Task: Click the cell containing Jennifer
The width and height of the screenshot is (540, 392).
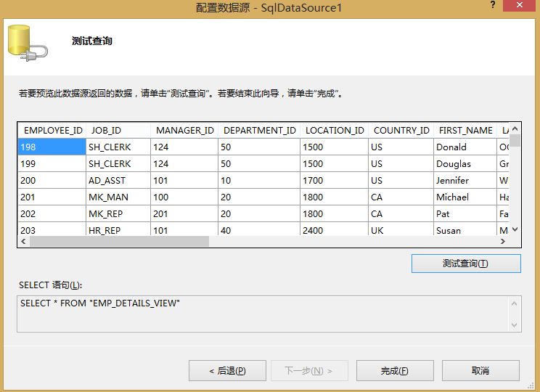Action: tap(465, 180)
